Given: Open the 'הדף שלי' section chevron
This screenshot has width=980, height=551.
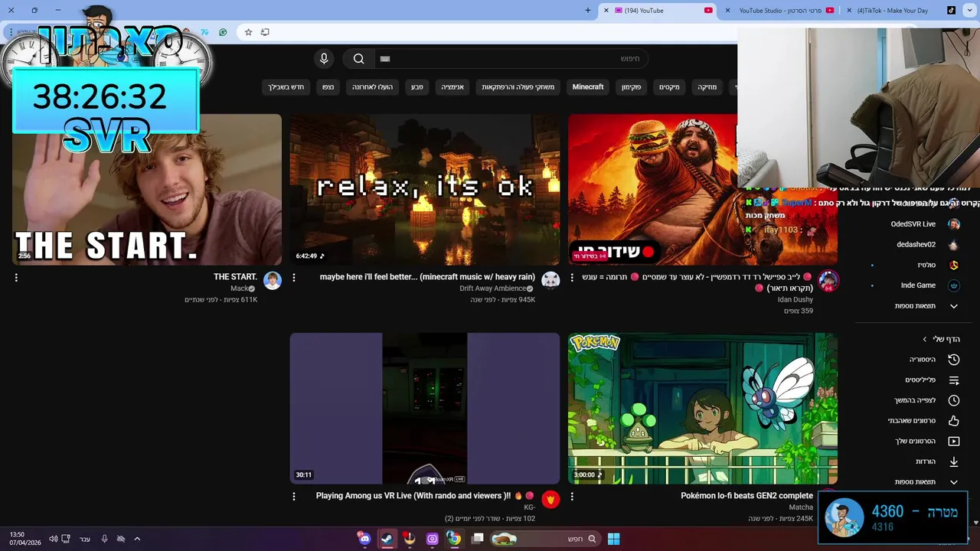Looking at the screenshot, I should point(925,339).
